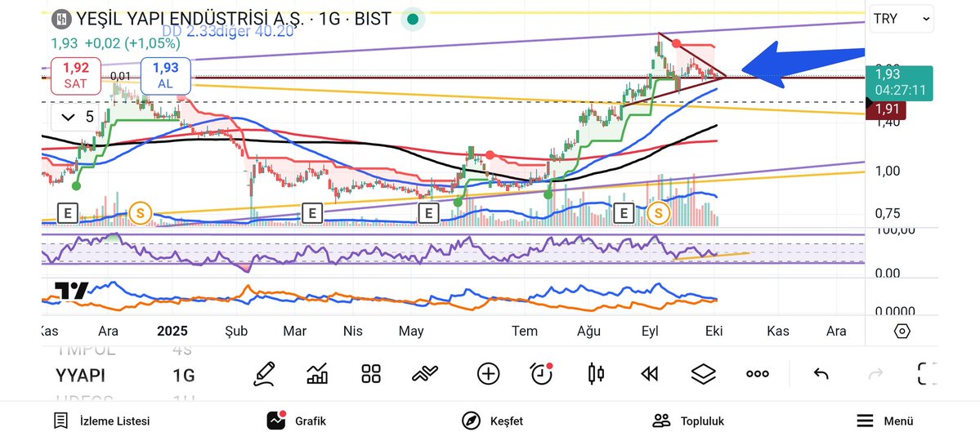Viewport: 980px width, 441px height.
Task: Tap the E marker near Mar
Action: click(312, 213)
